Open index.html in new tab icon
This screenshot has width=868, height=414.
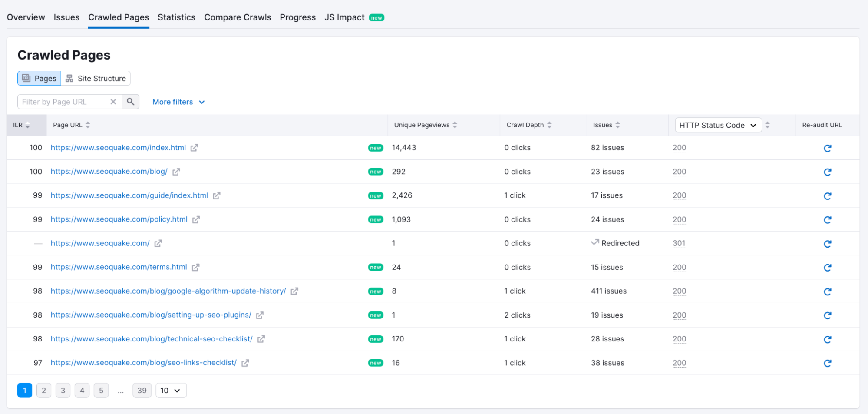[194, 148]
